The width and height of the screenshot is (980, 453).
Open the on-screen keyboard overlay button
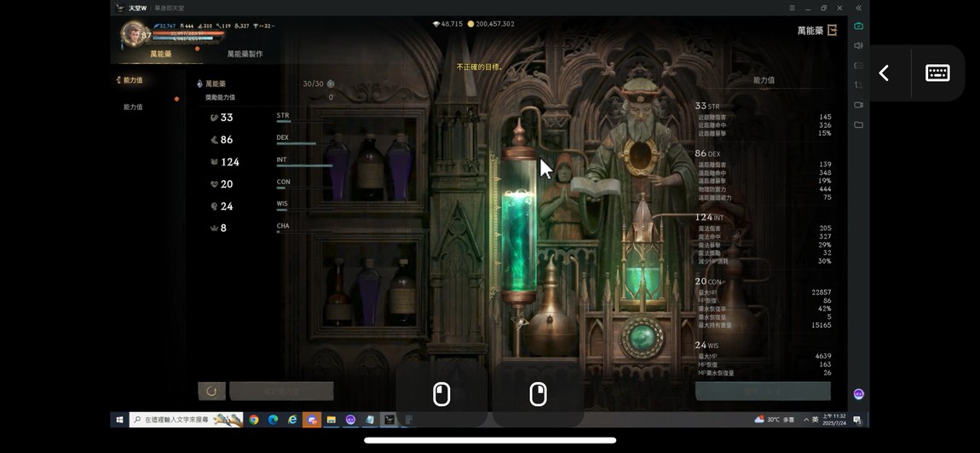pyautogui.click(x=937, y=73)
